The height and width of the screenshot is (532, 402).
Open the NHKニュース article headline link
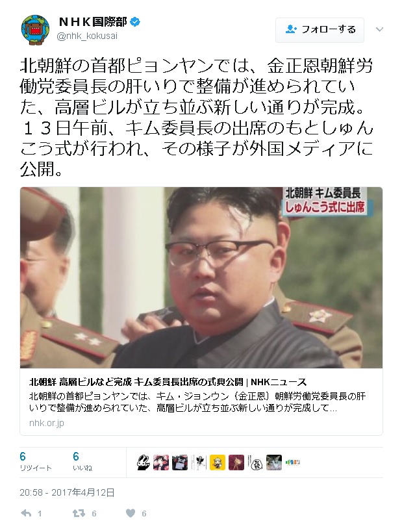tap(168, 382)
